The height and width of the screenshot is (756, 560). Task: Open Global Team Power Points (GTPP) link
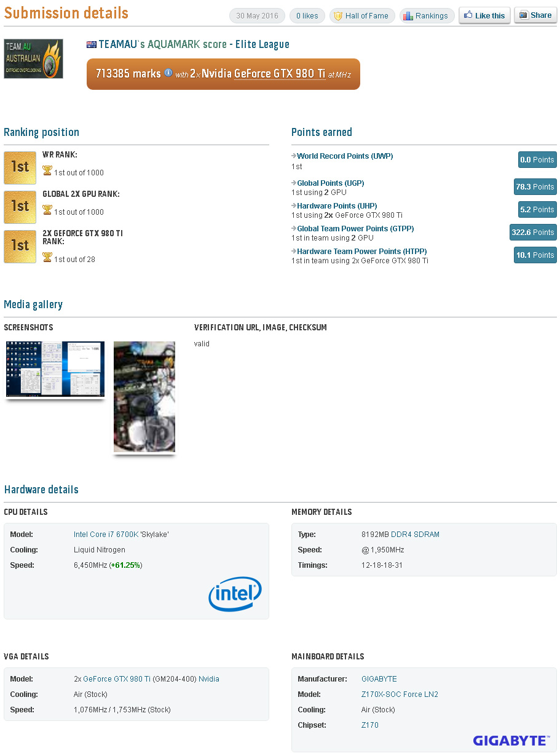tap(355, 229)
